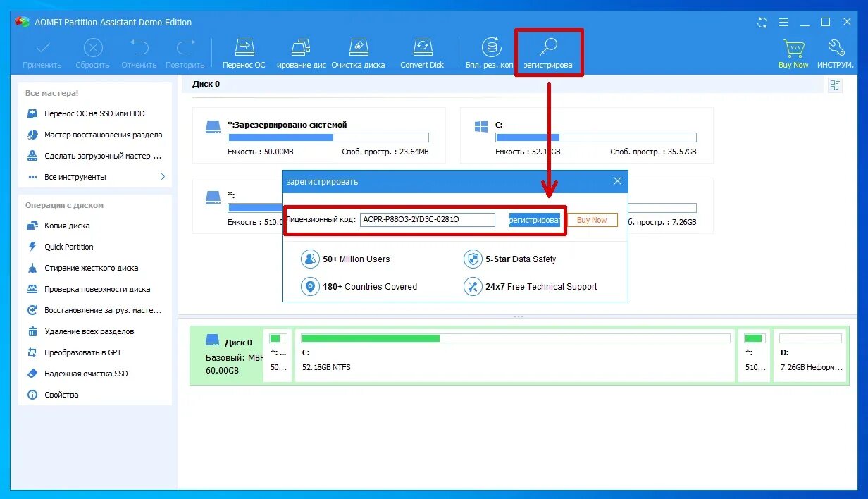Image resolution: width=868 pixels, height=499 pixels.
Task: Select the C: partition card with Windows logo
Action: pos(587,135)
